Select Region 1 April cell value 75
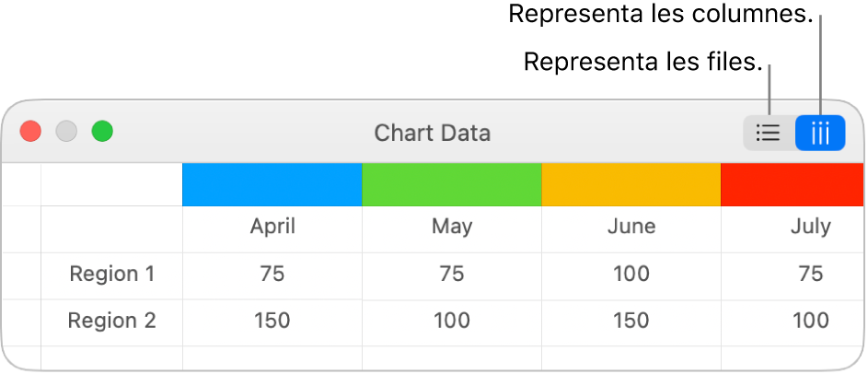This screenshot has width=868, height=374. click(x=272, y=274)
